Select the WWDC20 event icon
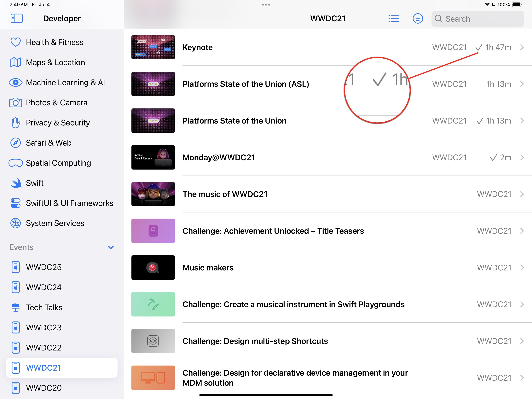This screenshot has height=399, width=532. click(16, 388)
